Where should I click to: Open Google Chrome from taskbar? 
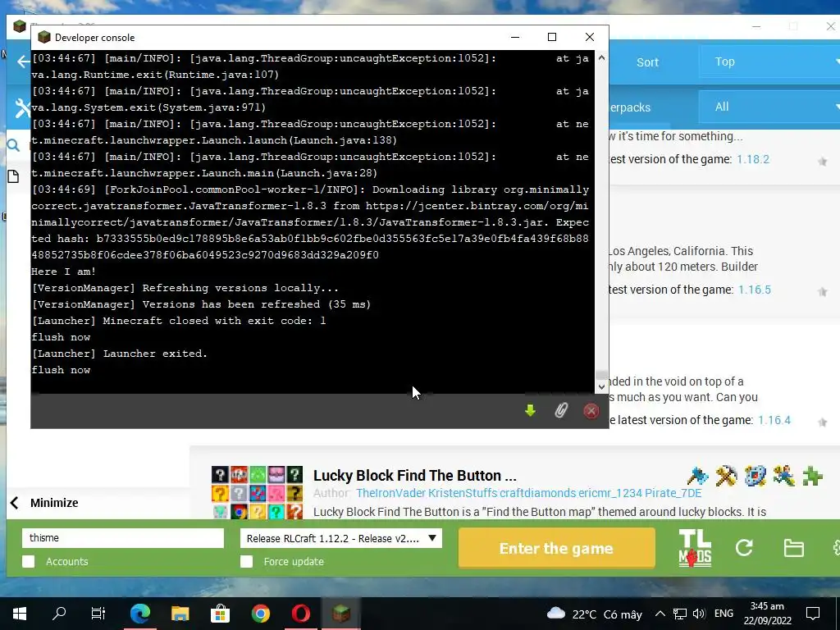pyautogui.click(x=261, y=614)
